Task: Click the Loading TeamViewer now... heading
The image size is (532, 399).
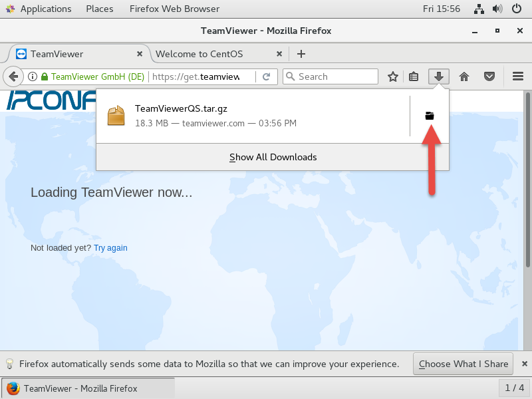Action: [111, 192]
